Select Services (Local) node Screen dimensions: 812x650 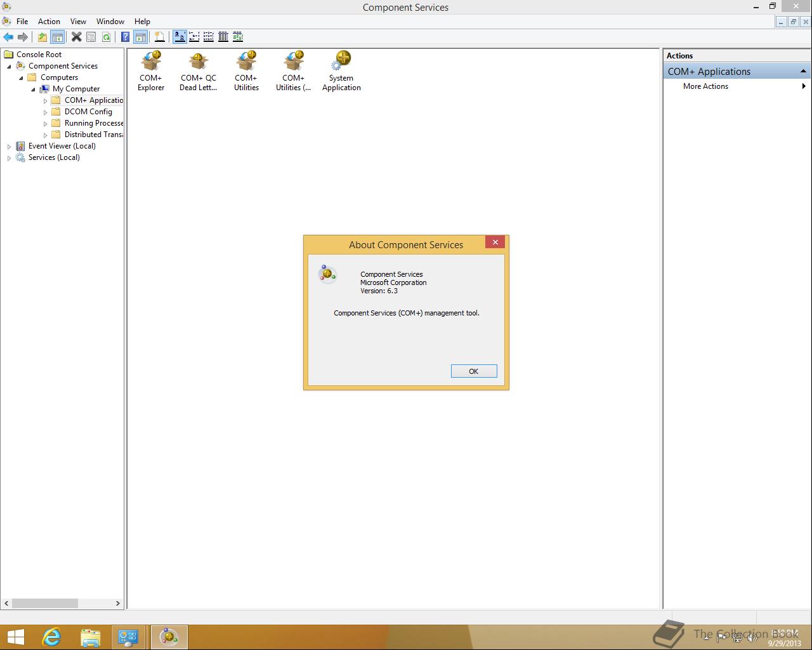click(54, 157)
